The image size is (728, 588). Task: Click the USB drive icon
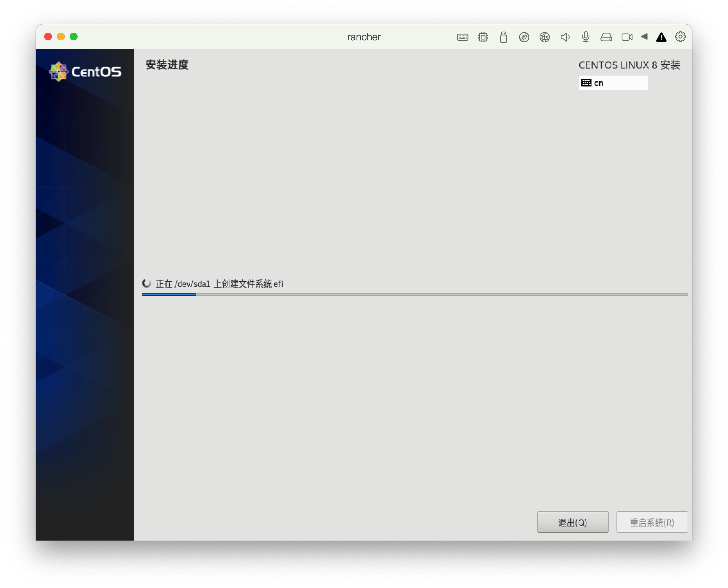[x=503, y=37]
